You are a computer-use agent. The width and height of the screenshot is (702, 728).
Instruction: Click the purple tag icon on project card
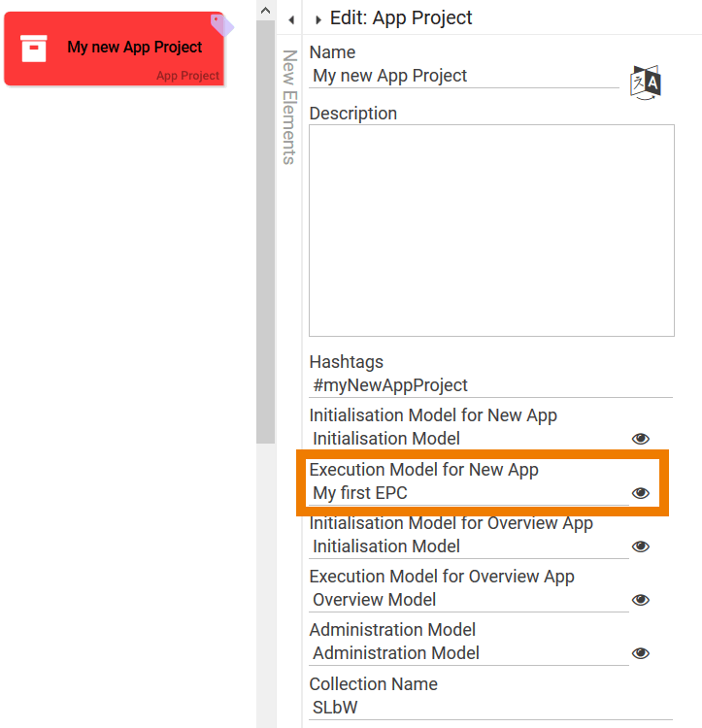[222, 24]
